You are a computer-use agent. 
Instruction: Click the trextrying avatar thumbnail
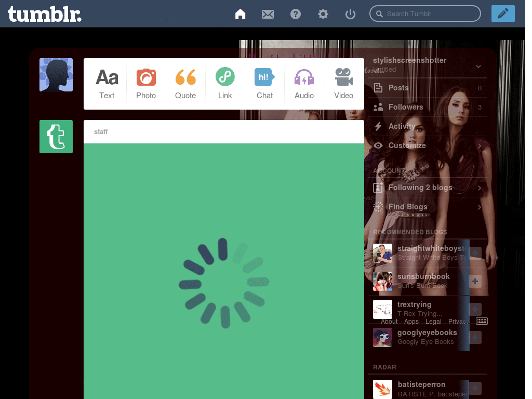pyautogui.click(x=382, y=310)
